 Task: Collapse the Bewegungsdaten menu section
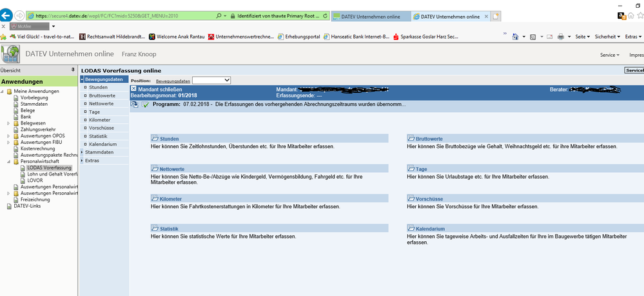click(82, 79)
